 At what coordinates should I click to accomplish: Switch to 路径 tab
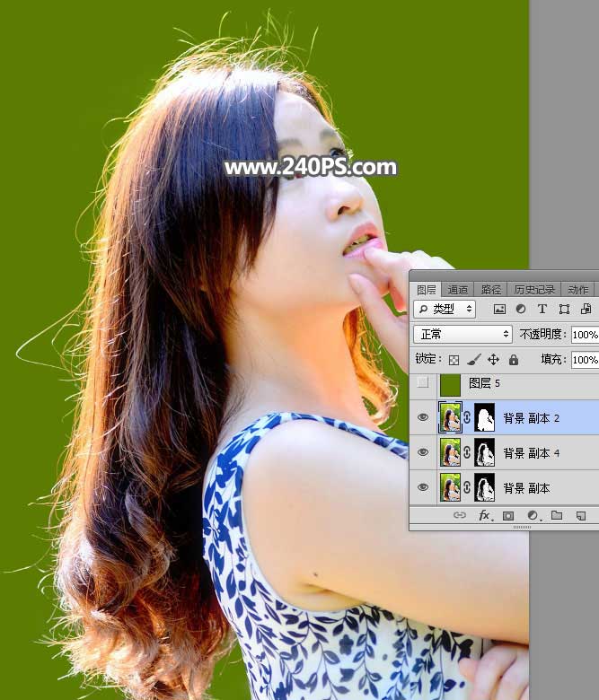coord(490,290)
